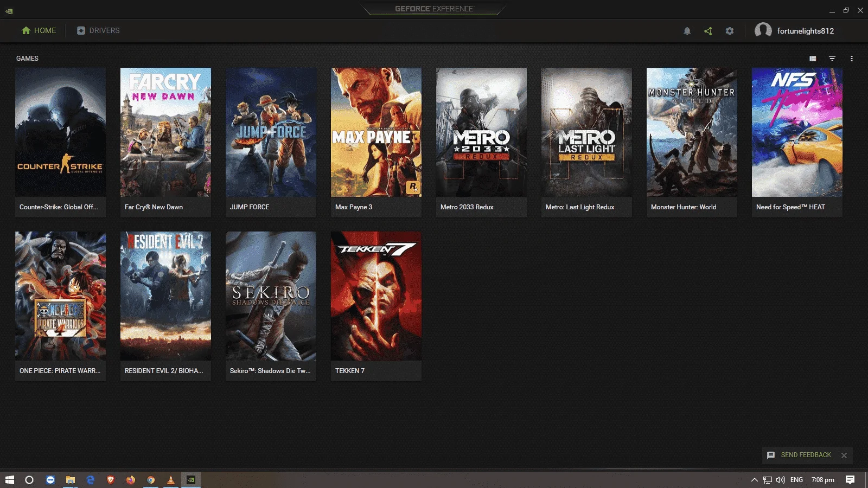
Task: Click the Send Feedback button
Action: click(799, 455)
